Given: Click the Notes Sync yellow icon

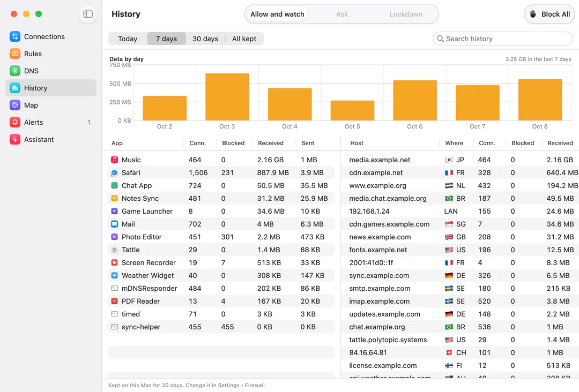Looking at the screenshot, I should coord(115,198).
